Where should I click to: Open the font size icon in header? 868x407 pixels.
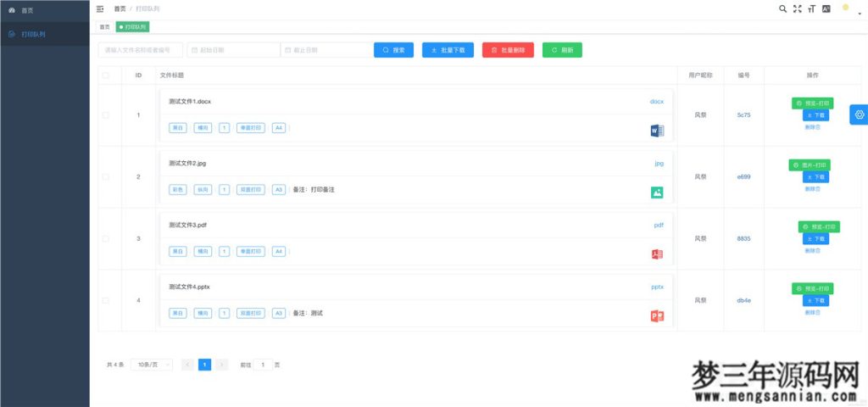(x=811, y=8)
